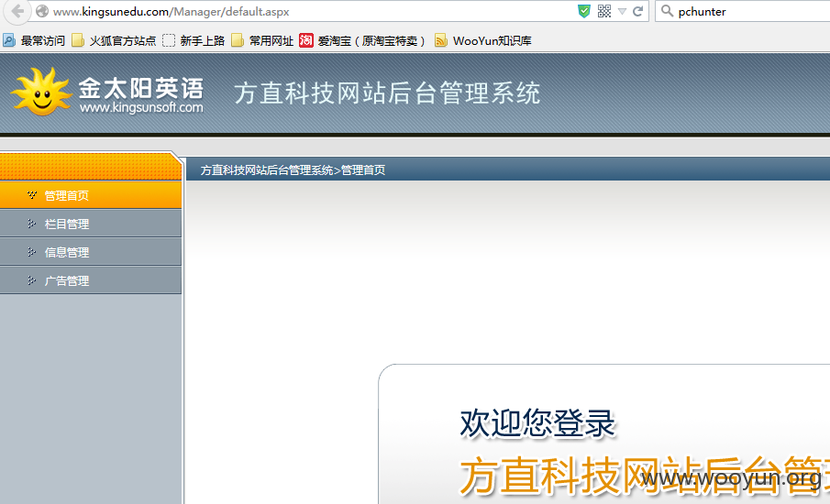This screenshot has height=504, width=830.
Task: Open the QR code icon in address bar
Action: coord(604,11)
